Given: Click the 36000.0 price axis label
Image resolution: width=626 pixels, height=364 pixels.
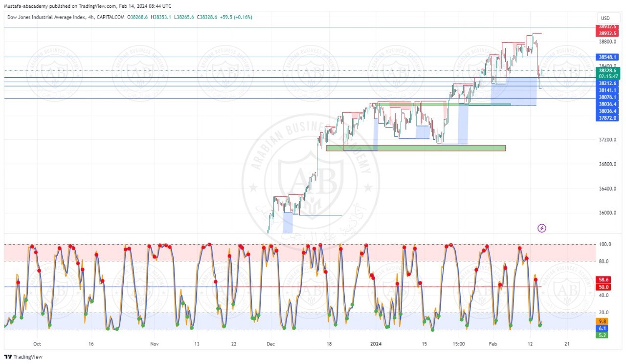Looking at the screenshot, I should click(x=607, y=213).
